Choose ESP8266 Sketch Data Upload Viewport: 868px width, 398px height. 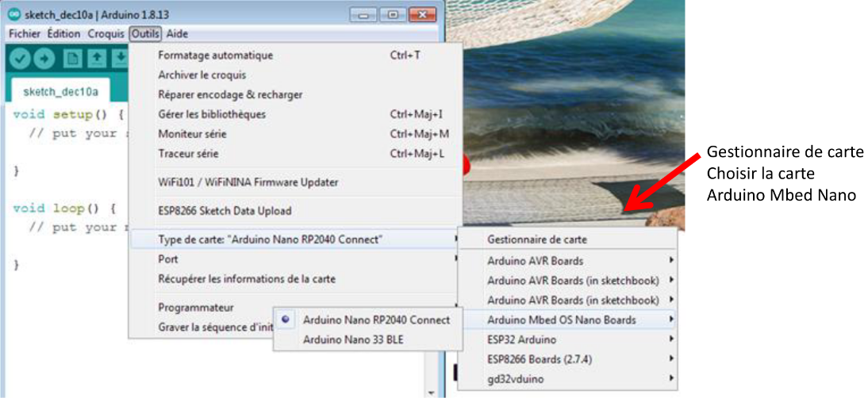pos(296,211)
